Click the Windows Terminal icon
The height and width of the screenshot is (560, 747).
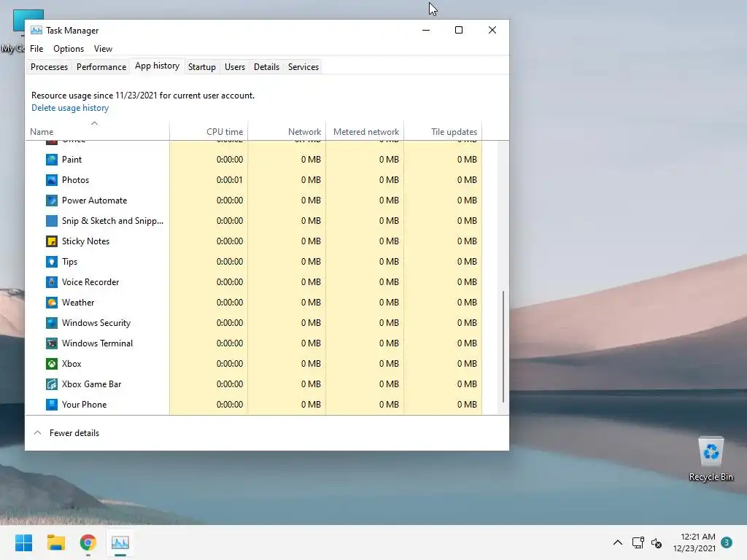pyautogui.click(x=52, y=343)
